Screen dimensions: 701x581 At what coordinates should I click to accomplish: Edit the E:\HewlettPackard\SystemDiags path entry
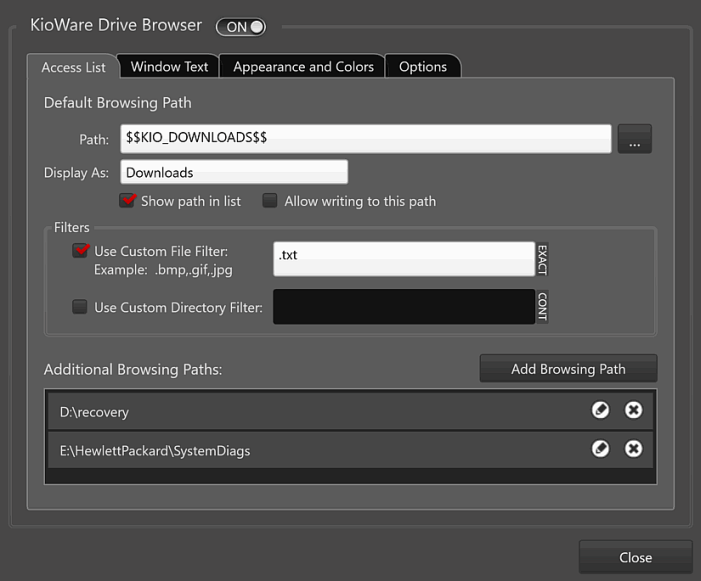tap(600, 449)
